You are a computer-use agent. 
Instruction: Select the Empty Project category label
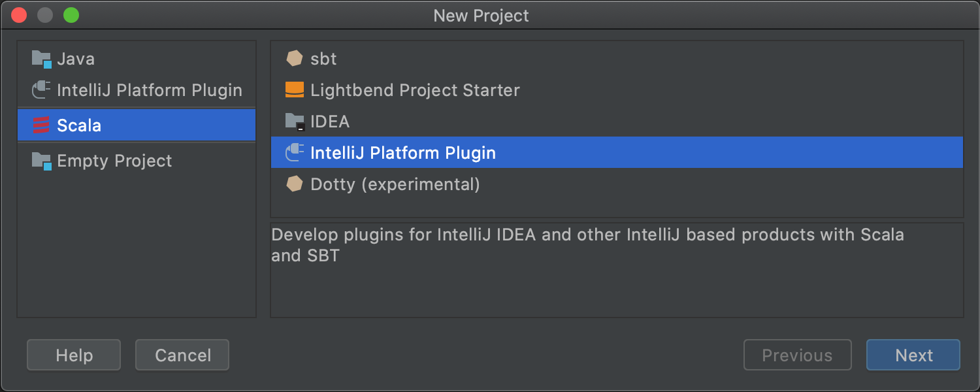coord(114,161)
